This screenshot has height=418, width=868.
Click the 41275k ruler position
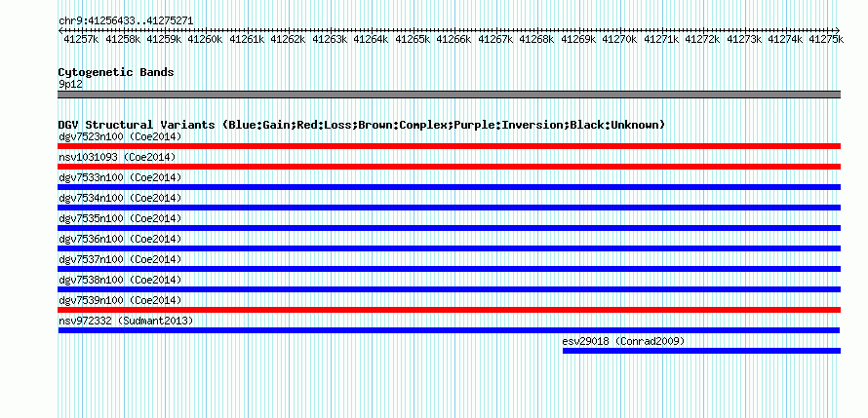pyautogui.click(x=826, y=39)
